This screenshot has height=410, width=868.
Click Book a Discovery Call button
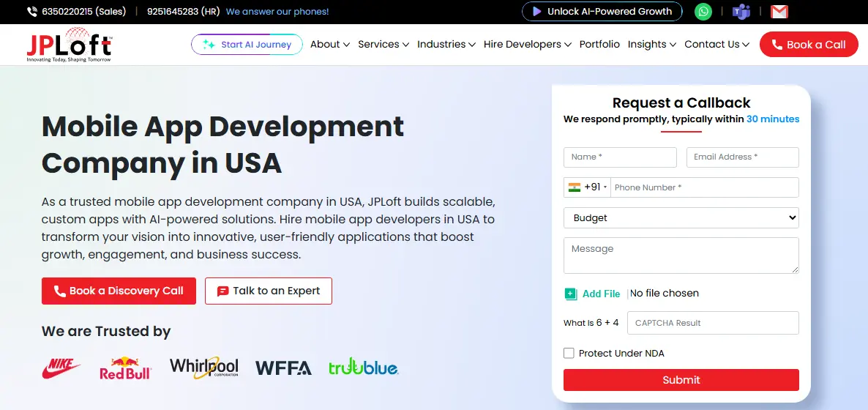click(x=119, y=291)
